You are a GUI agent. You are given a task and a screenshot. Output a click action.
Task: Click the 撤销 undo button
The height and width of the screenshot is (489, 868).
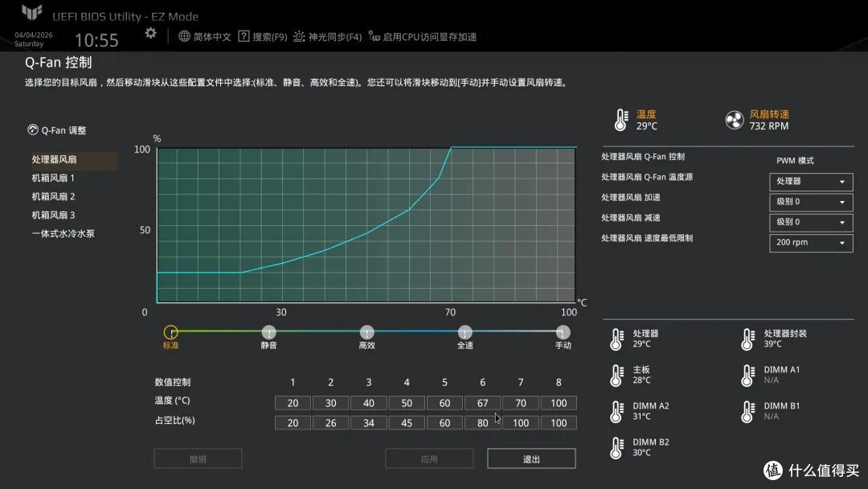coord(198,458)
